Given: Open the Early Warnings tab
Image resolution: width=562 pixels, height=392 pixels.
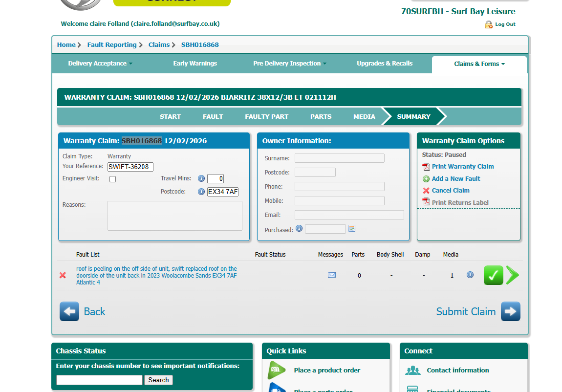Looking at the screenshot, I should pyautogui.click(x=195, y=64).
